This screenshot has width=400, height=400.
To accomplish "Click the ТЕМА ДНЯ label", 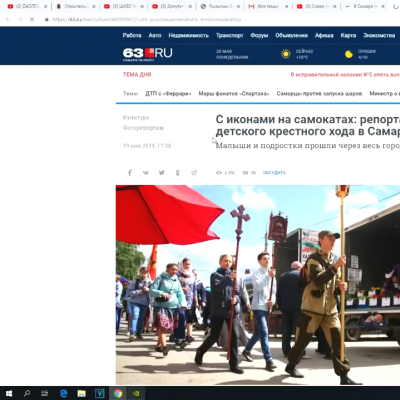I will tap(137, 74).
